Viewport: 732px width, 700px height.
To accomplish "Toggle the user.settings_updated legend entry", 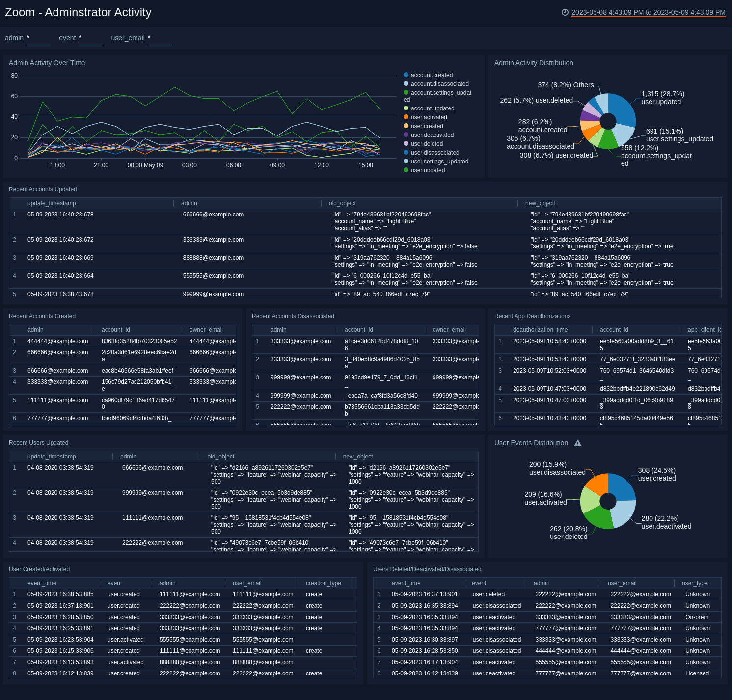I will (x=438, y=162).
